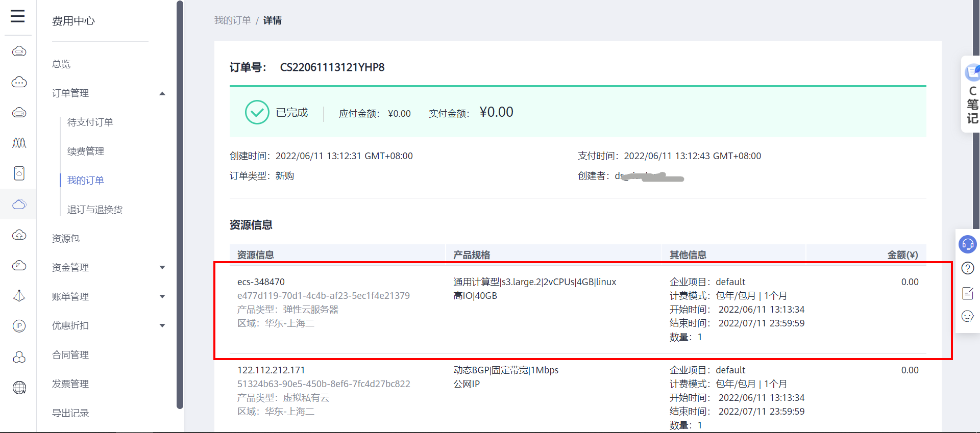
Task: Click the globe with W icon
Action: pos(19,388)
